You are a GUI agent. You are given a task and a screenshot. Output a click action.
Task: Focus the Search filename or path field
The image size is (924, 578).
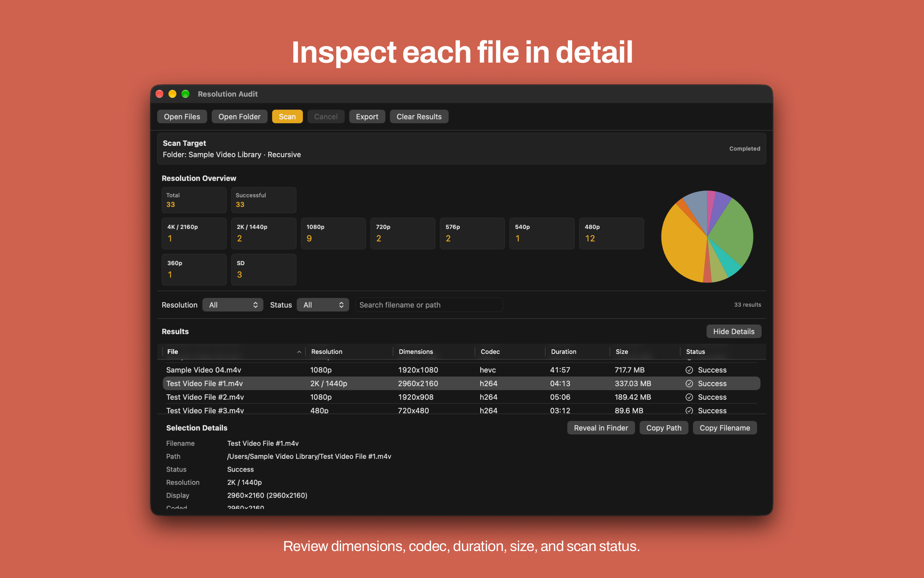[429, 305]
